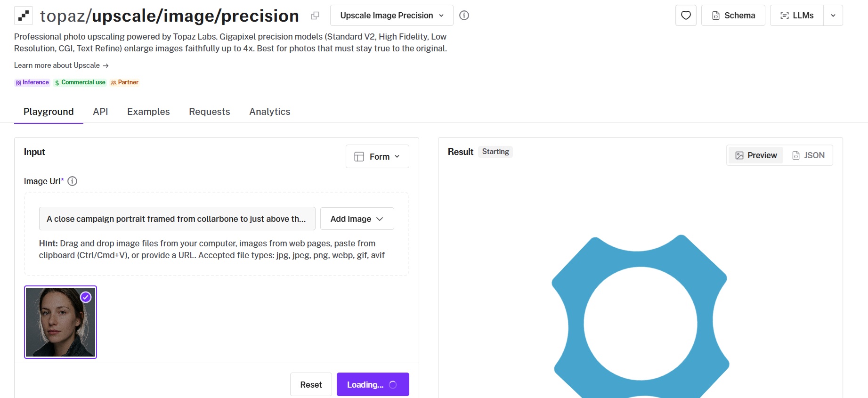The height and width of the screenshot is (398, 868).
Task: Switch result view to JSON
Action: 808,155
